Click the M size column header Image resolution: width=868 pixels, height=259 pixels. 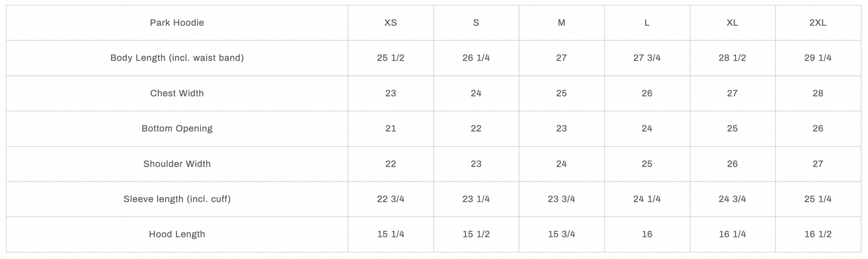[561, 23]
